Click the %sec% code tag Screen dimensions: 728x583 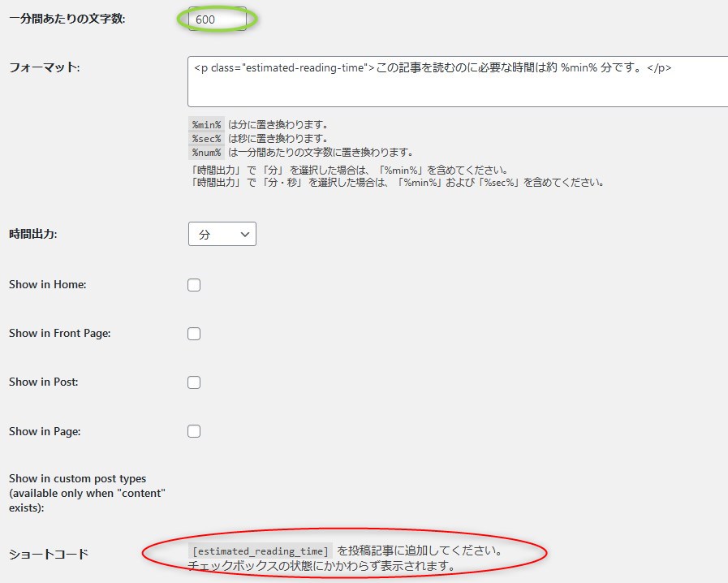pos(207,138)
